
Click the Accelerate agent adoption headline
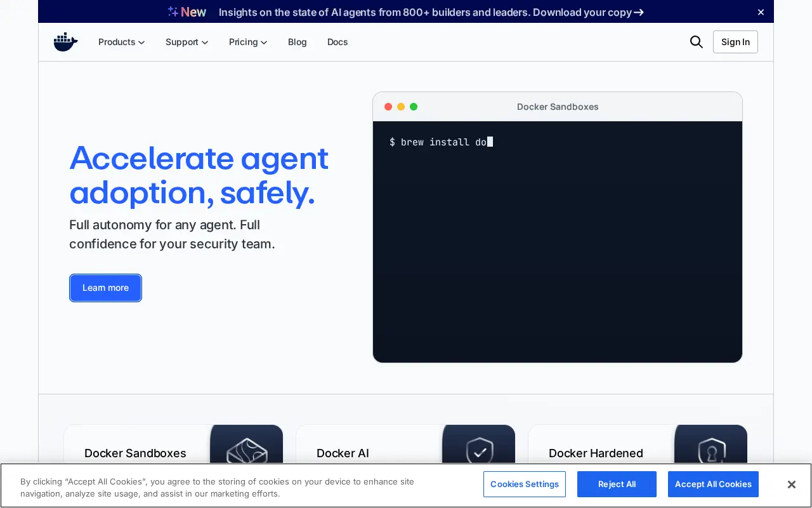click(x=199, y=175)
